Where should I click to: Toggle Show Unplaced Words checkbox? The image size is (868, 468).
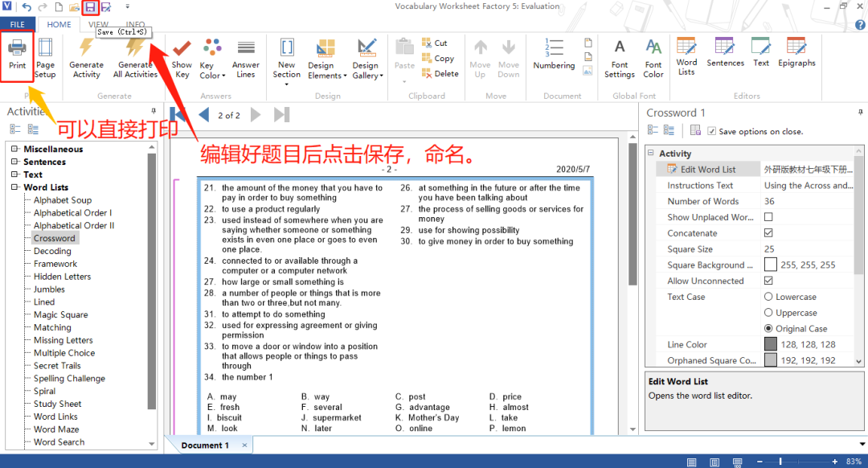tap(768, 217)
